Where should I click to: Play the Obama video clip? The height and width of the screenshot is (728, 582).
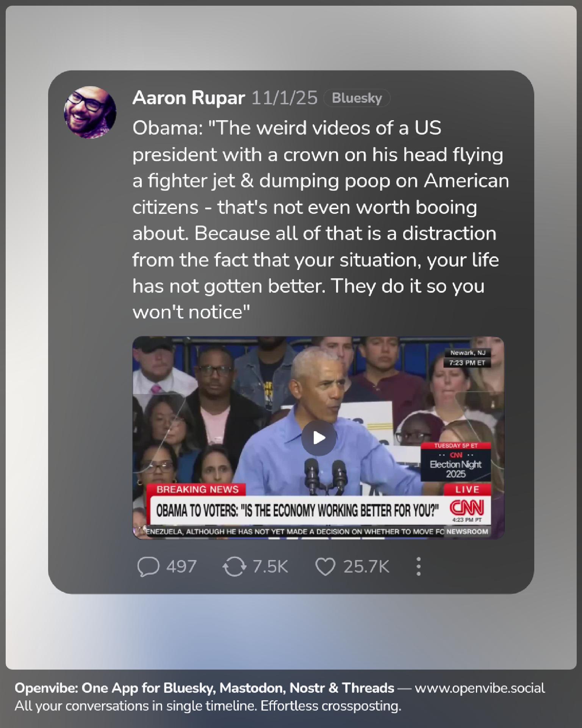point(319,438)
